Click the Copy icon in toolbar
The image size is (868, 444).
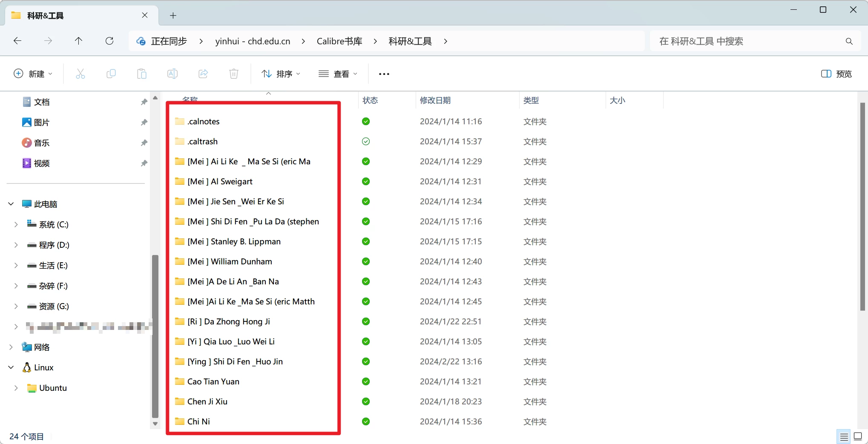[111, 74]
